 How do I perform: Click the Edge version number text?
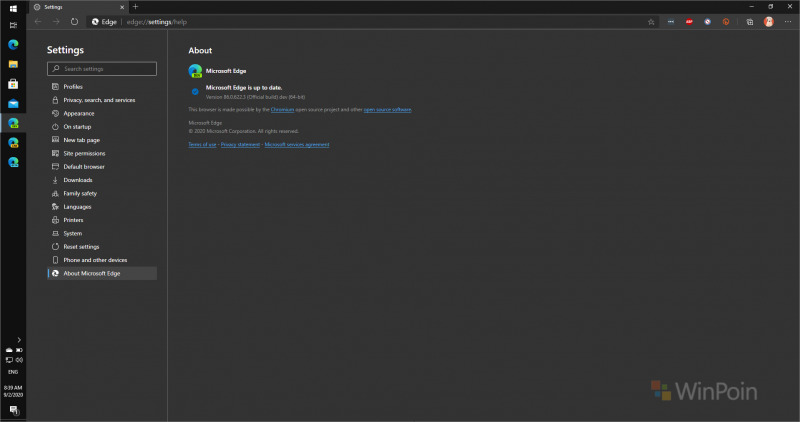255,97
